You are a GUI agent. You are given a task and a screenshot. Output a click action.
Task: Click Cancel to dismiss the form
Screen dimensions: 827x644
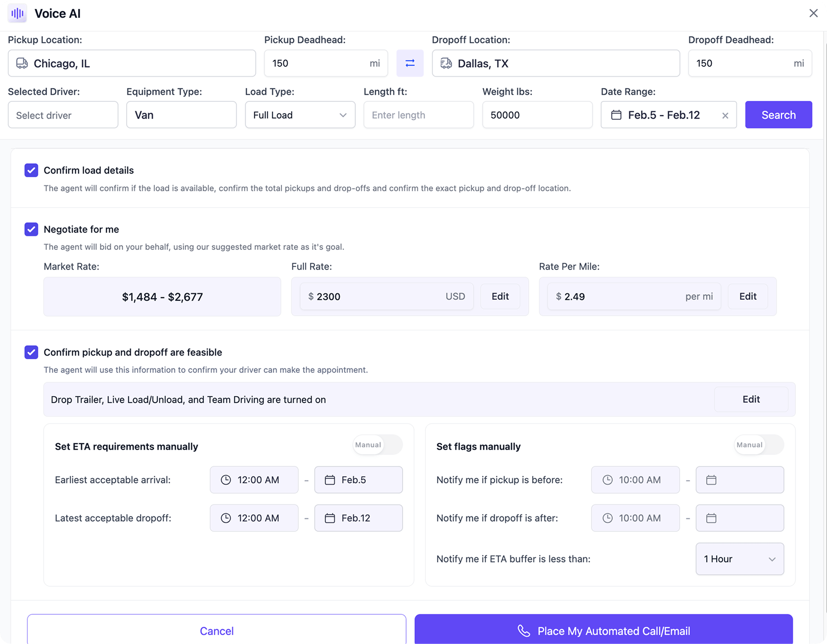point(217,630)
